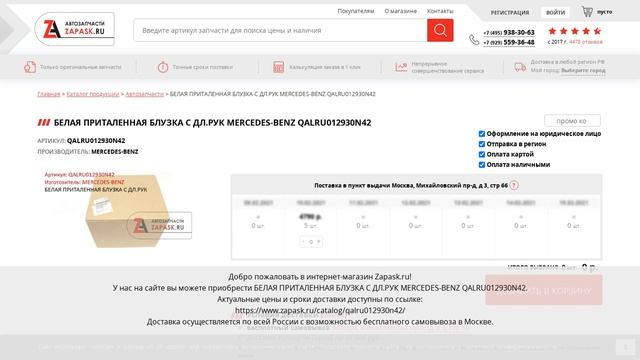Click the zapask.ru catalog URL text

pos(320,310)
